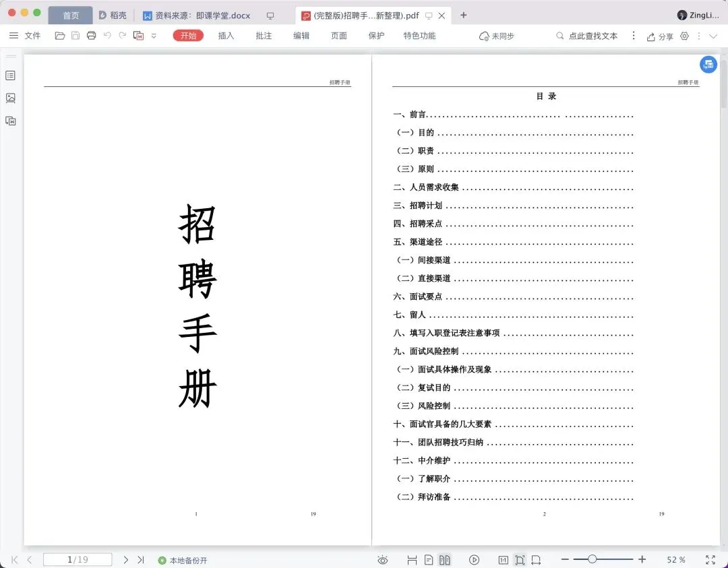Click the 本地备份开 status indicator
Screen dimensions: 728x568
click(x=183, y=560)
